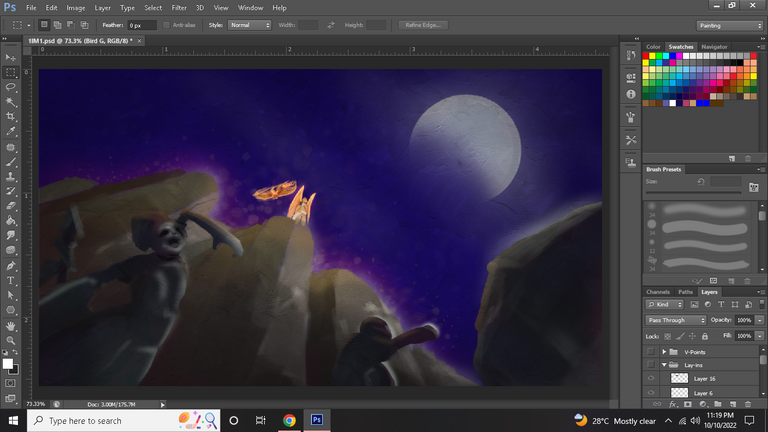Select the Pen tool
The height and width of the screenshot is (432, 768).
click(x=10, y=266)
